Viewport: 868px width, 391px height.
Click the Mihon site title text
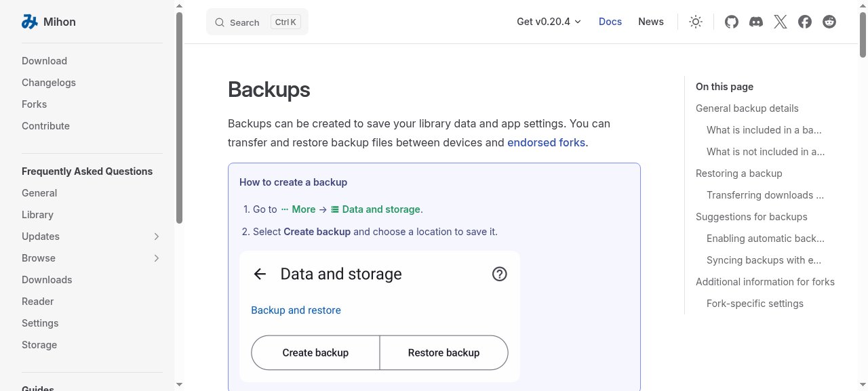tap(60, 22)
